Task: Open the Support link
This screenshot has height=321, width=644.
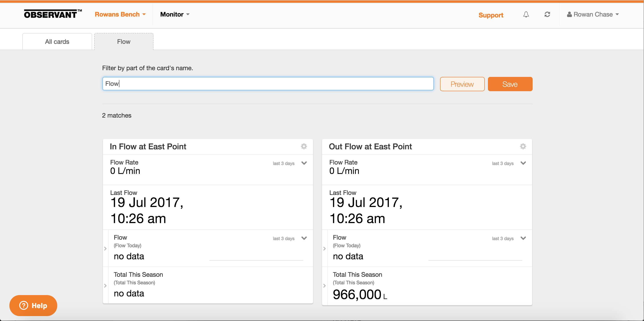Action: pos(491,15)
